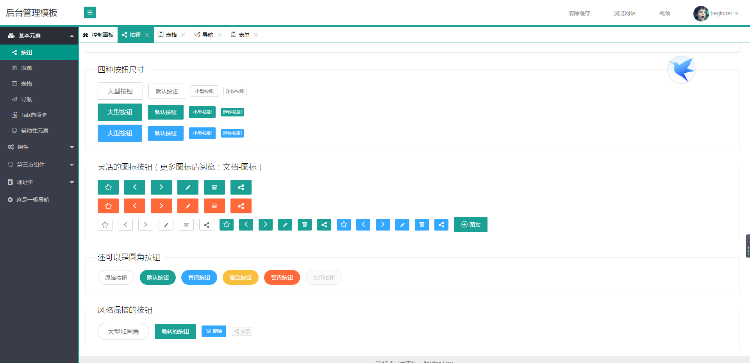This screenshot has height=363, width=750.
Task: Click the small white share icon button
Action: 207,224
